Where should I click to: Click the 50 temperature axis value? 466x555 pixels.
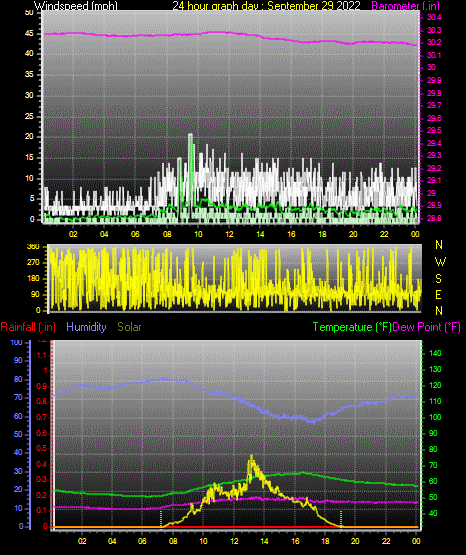pyautogui.click(x=433, y=498)
